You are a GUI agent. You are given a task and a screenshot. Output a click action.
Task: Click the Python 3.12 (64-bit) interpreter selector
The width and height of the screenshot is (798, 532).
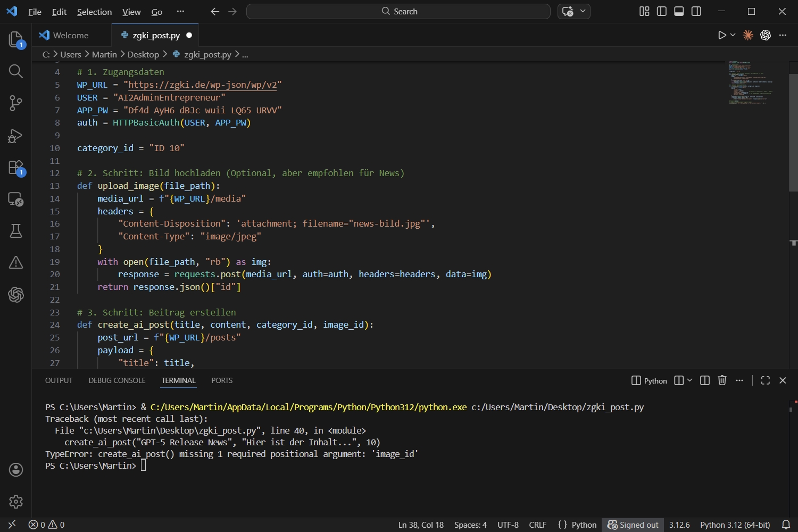click(735, 525)
